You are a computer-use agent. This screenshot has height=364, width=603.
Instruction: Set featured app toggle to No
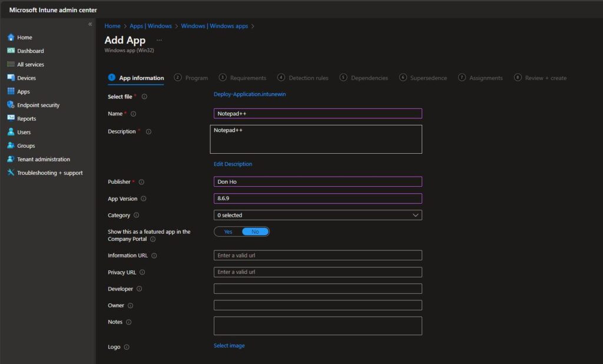(x=255, y=231)
